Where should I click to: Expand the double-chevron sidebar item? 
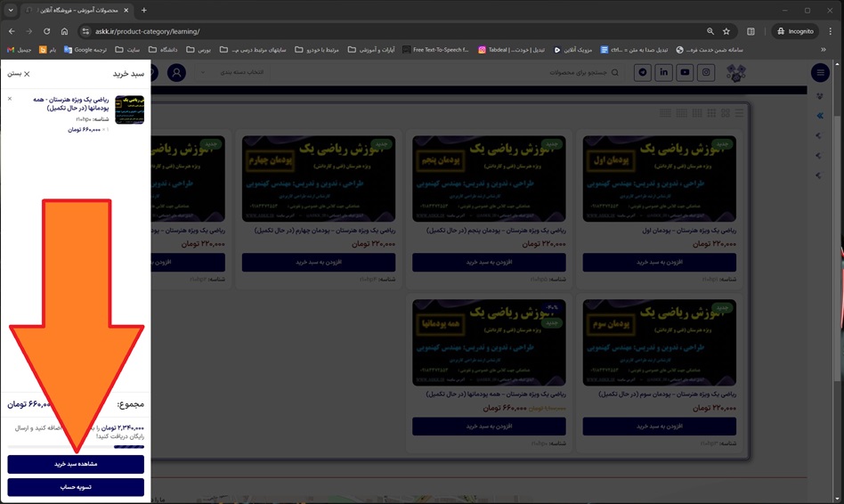(x=820, y=116)
